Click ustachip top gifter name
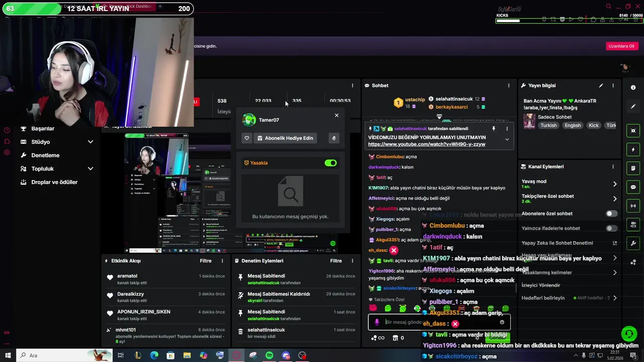This screenshot has height=362, width=644. pyautogui.click(x=415, y=100)
